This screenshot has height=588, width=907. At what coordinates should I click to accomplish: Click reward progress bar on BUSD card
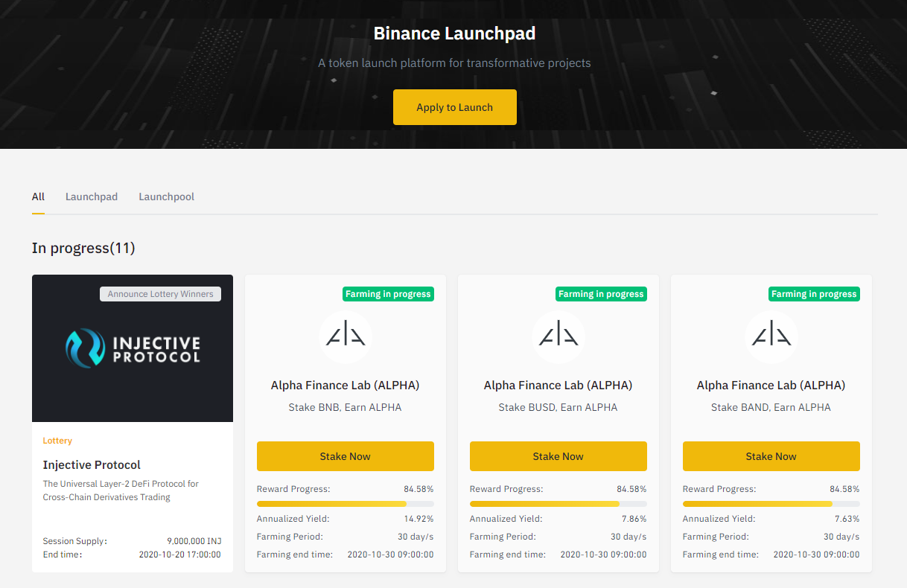(558, 504)
